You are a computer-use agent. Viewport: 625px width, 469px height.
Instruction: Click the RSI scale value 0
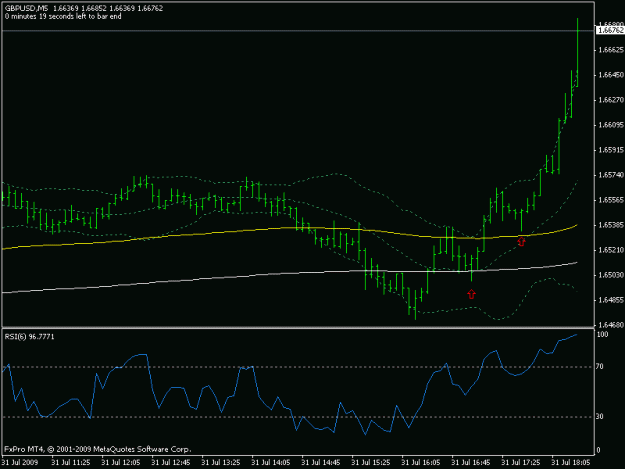(598, 451)
